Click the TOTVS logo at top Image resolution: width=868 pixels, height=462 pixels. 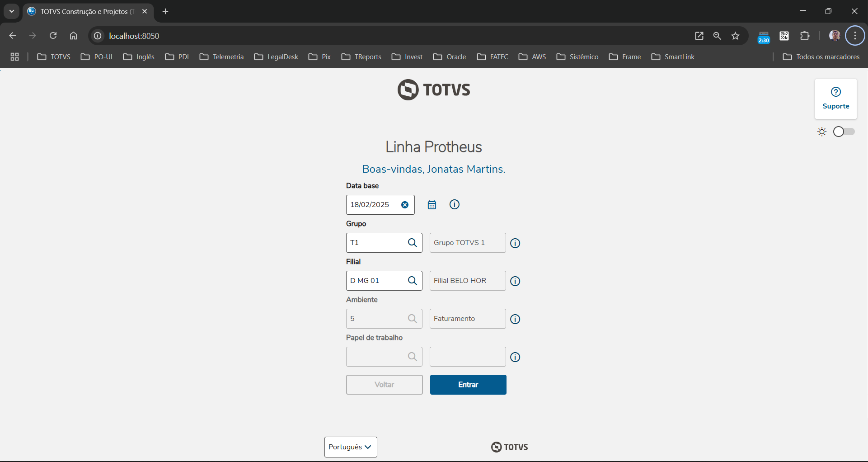434,90
